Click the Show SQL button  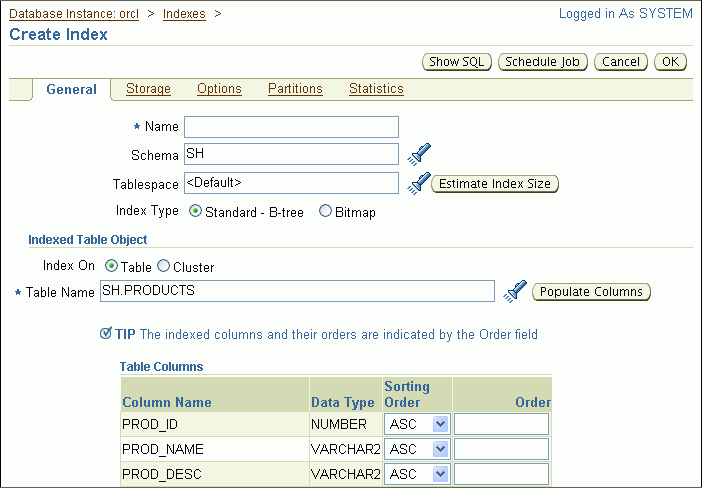point(457,62)
